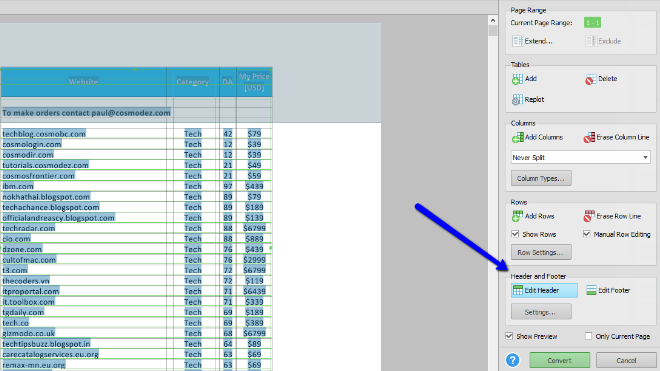Select the Erase Column Line tool
The height and width of the screenshot is (371, 660).
pyautogui.click(x=616, y=137)
